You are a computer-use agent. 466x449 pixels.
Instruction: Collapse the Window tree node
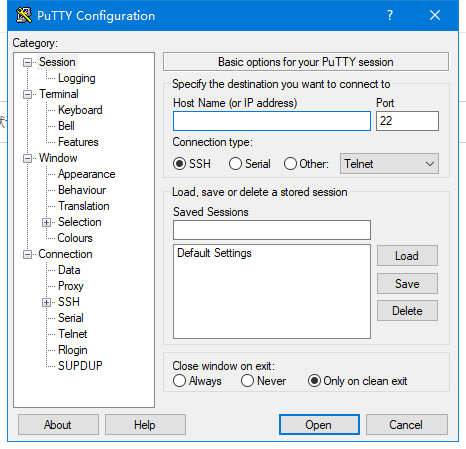(x=27, y=158)
